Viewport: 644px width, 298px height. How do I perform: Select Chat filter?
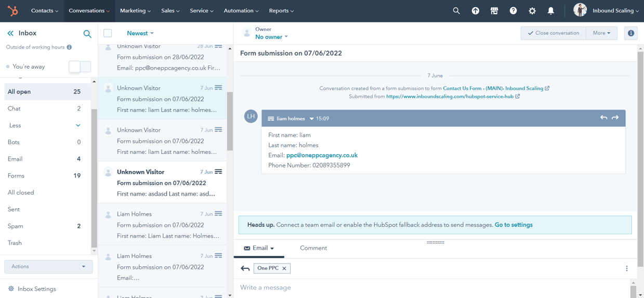pyautogui.click(x=45, y=109)
